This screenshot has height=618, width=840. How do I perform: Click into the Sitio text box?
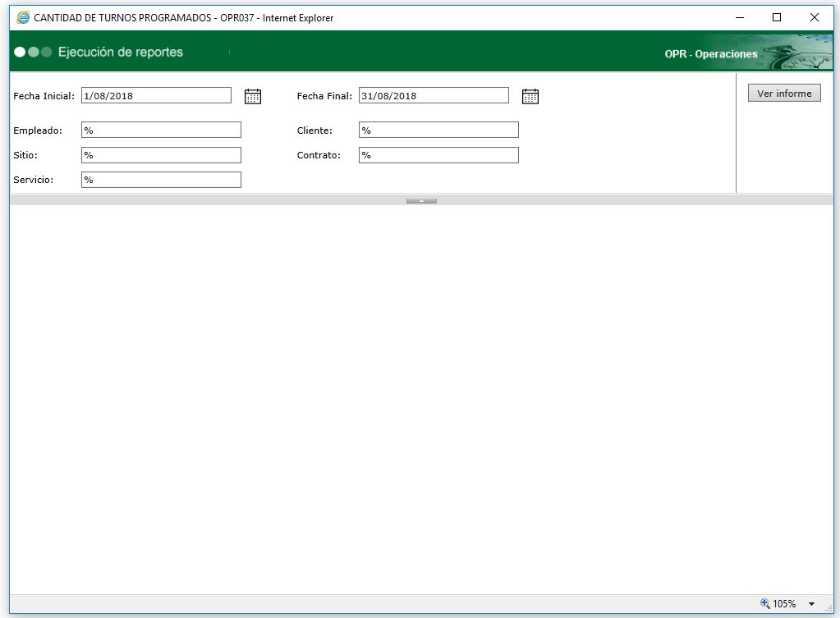(161, 155)
